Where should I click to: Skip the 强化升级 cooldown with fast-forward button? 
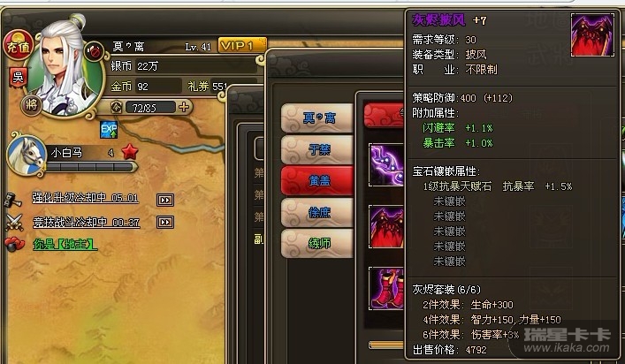pos(165,200)
